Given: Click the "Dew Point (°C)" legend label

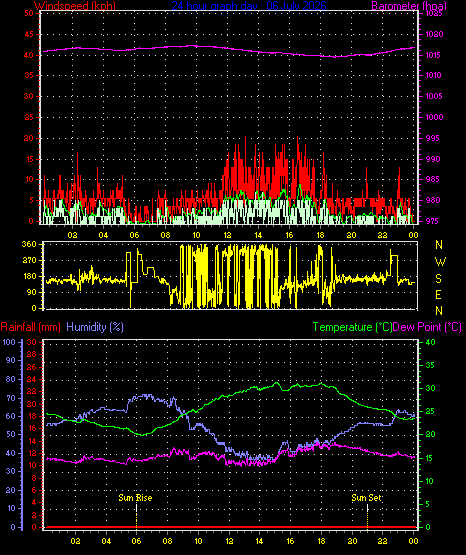Looking at the screenshot, I should (x=427, y=327).
